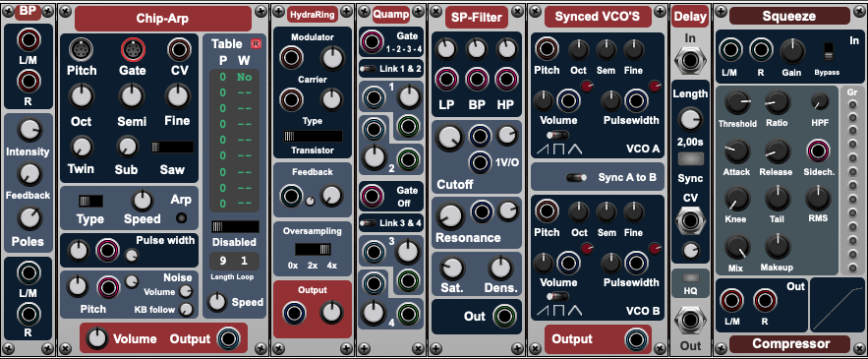Click the Delay Length knob
The image size is (868, 359).
click(690, 119)
